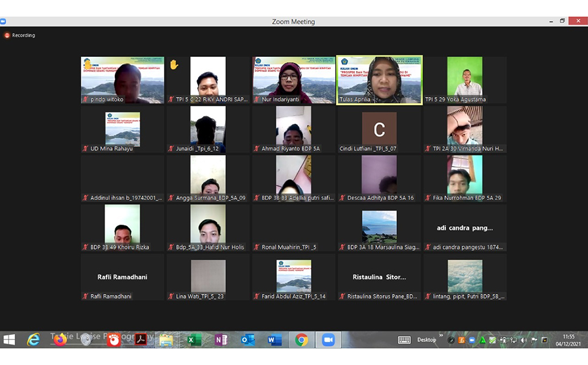The image size is (588, 365).
Task: Open Google Chrome from the taskbar
Action: 301,340
